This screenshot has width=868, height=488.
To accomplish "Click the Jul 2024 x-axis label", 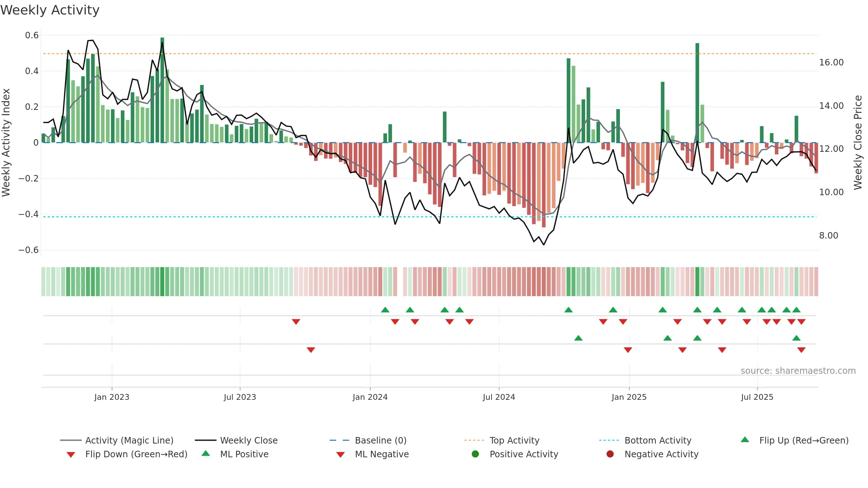I will [x=499, y=397].
